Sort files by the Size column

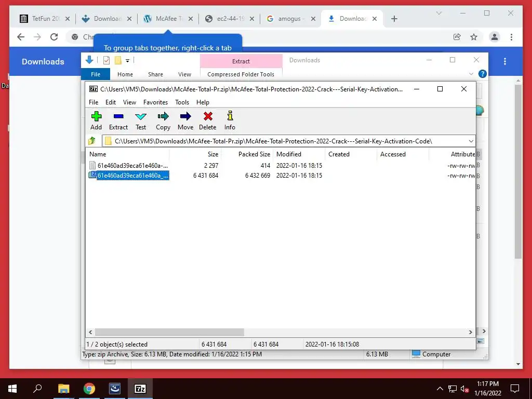click(x=195, y=154)
